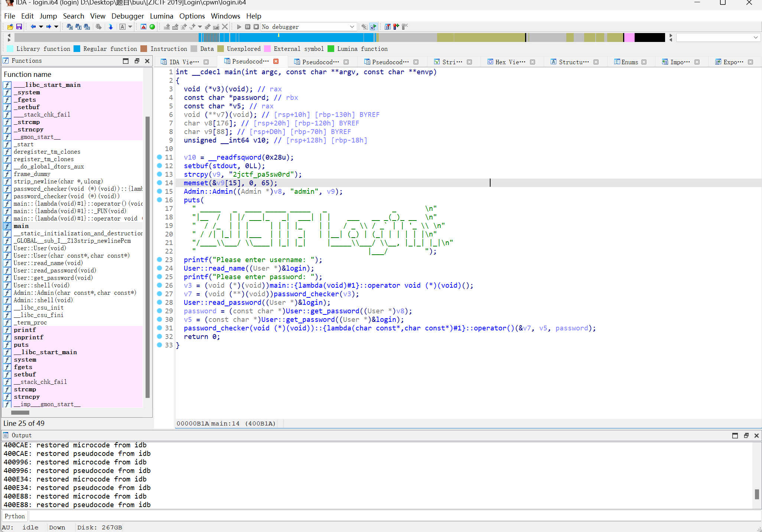Pause process with the pause button
The height and width of the screenshot is (532, 762).
click(x=248, y=27)
